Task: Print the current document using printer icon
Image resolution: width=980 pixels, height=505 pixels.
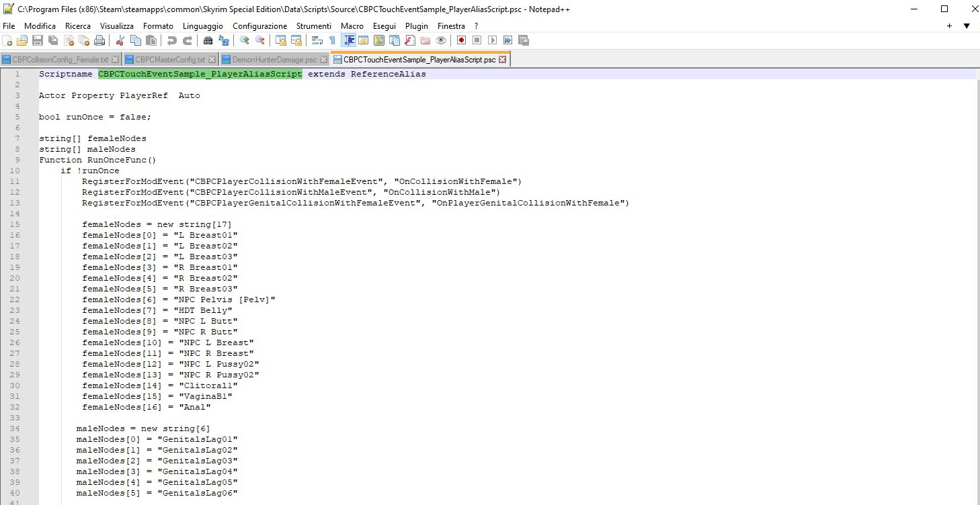Action: pyautogui.click(x=99, y=40)
